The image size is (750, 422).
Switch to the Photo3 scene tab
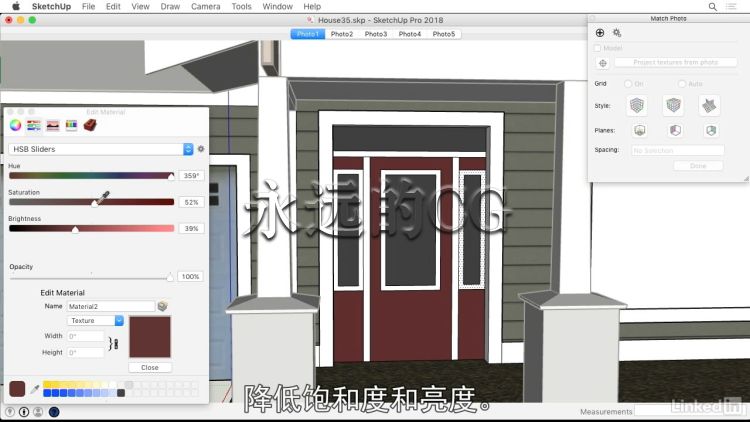click(x=375, y=34)
